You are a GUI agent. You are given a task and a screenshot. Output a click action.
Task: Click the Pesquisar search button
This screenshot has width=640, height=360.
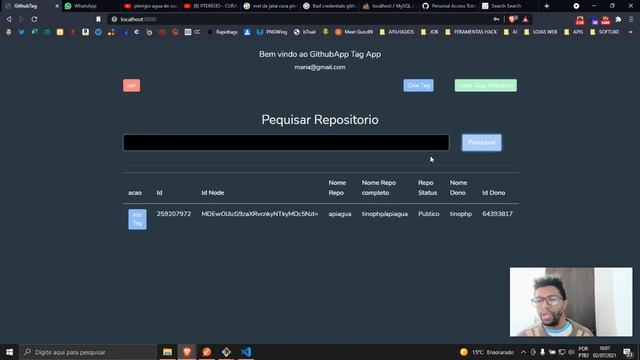(x=482, y=142)
